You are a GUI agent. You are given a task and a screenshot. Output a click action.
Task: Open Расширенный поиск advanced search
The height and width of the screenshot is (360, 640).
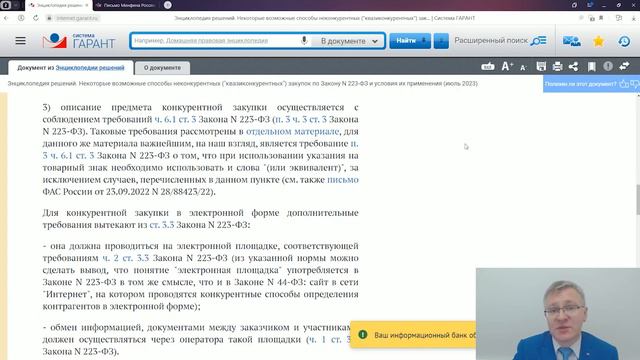tap(500, 41)
